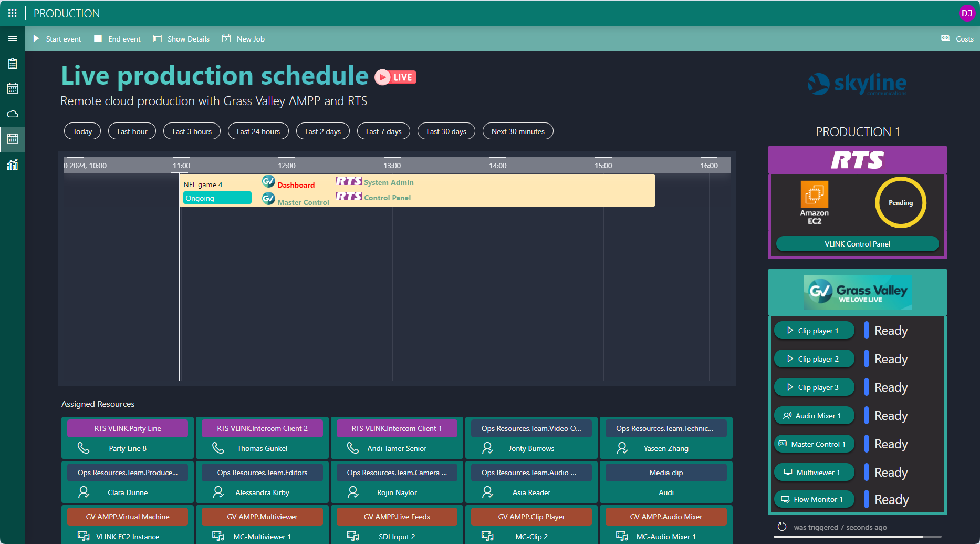Open the RTS System Admin link

(389, 182)
